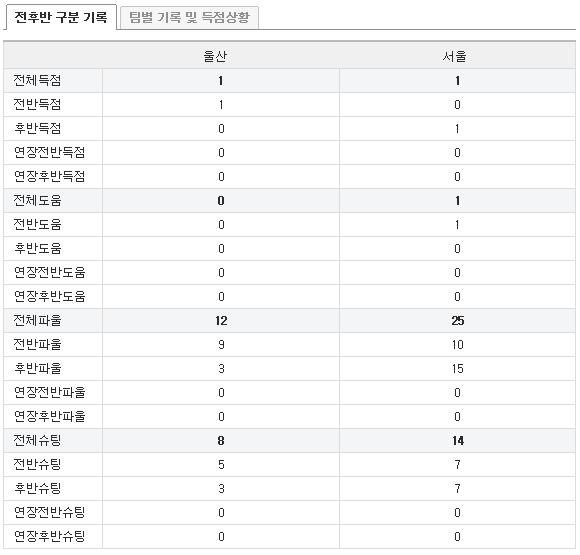
Task: Select 울산 전체도움 value 0
Action: point(221,201)
